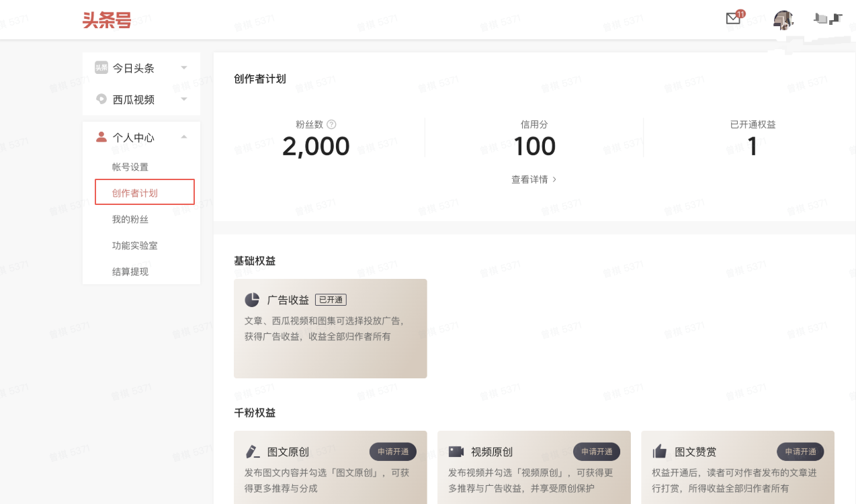Click the 2,000 follower count

316,146
